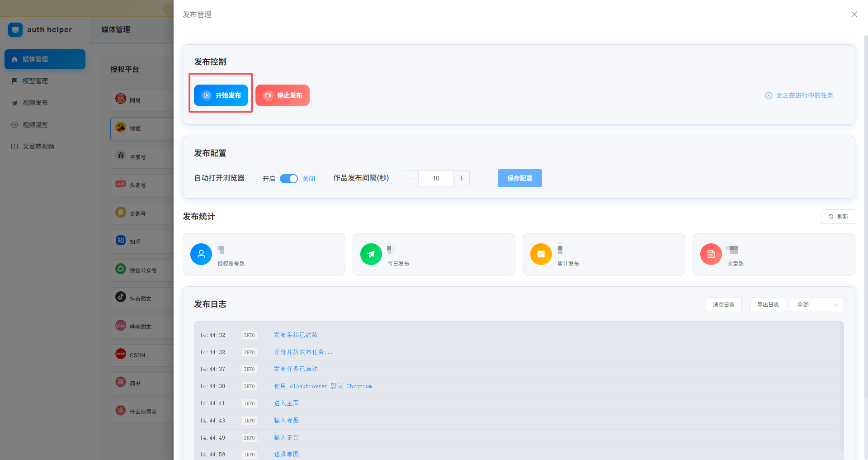Close the 发布管理 drawer panel
The width and height of the screenshot is (868, 460).
click(x=854, y=14)
